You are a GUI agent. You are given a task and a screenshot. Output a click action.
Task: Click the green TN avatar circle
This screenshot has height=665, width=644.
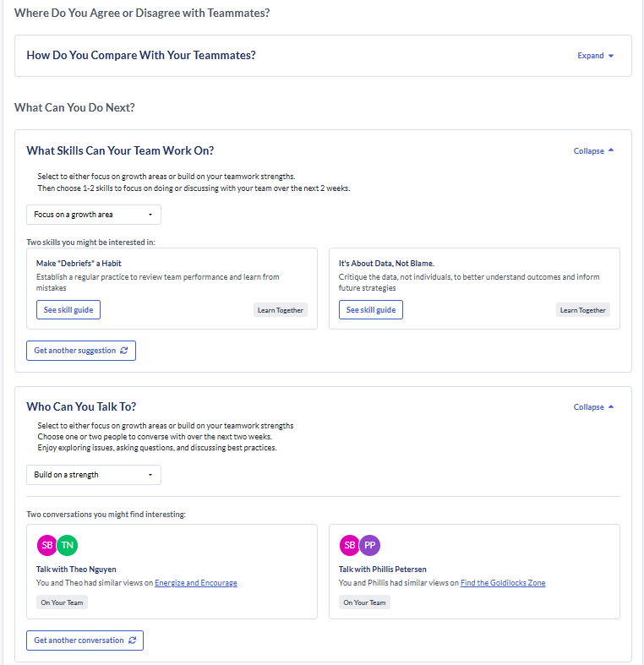click(67, 545)
